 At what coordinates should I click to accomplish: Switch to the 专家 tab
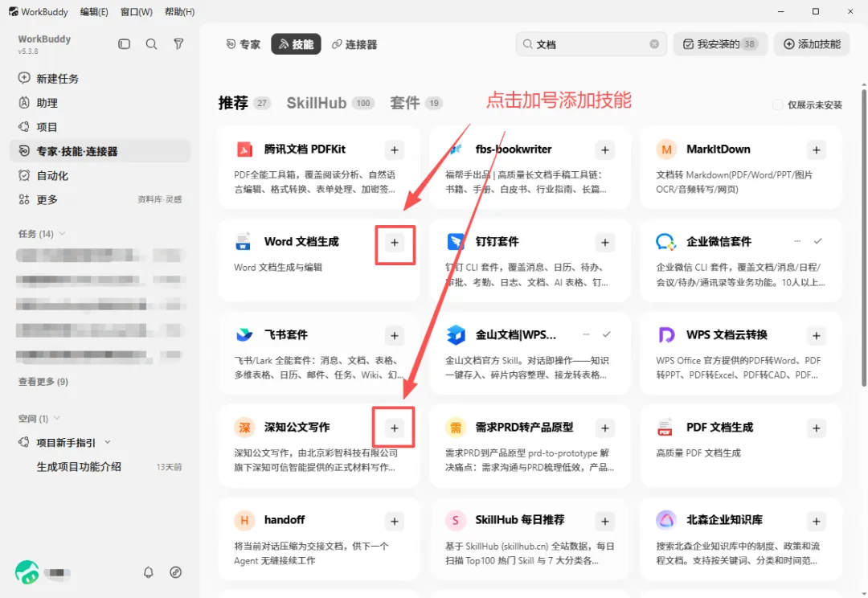point(243,44)
